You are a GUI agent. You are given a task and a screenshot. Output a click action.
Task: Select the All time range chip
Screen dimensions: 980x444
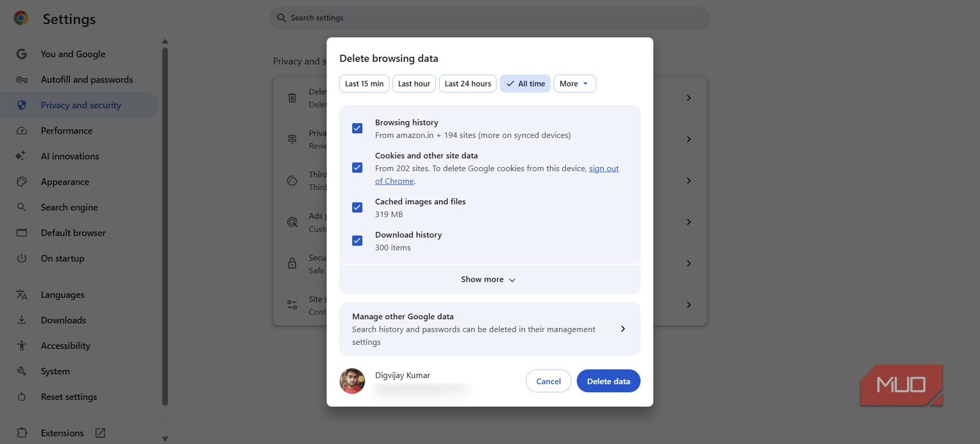click(525, 84)
